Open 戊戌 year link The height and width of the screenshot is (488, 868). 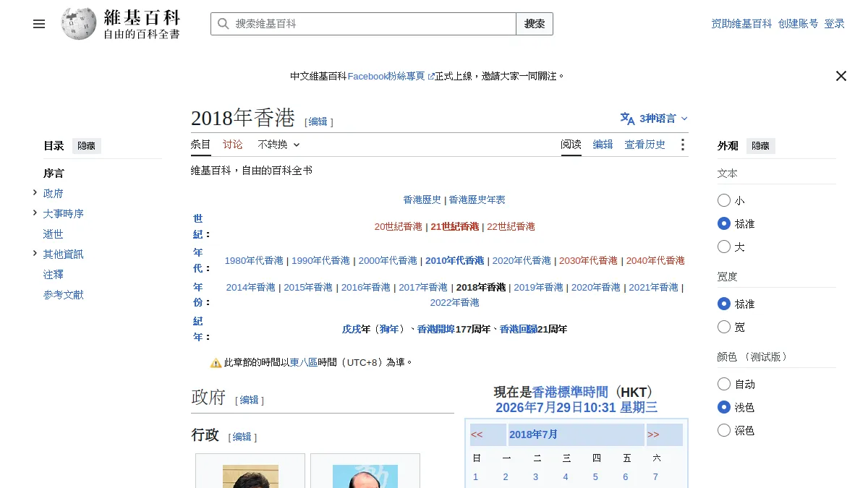[352, 329]
